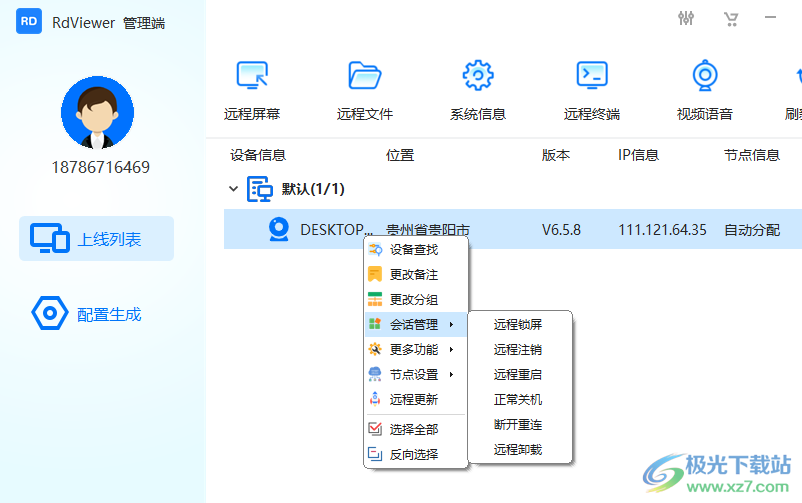Viewport: 802px width, 503px height.
Task: Choose 选择全部 in context menu
Action: pyautogui.click(x=416, y=429)
